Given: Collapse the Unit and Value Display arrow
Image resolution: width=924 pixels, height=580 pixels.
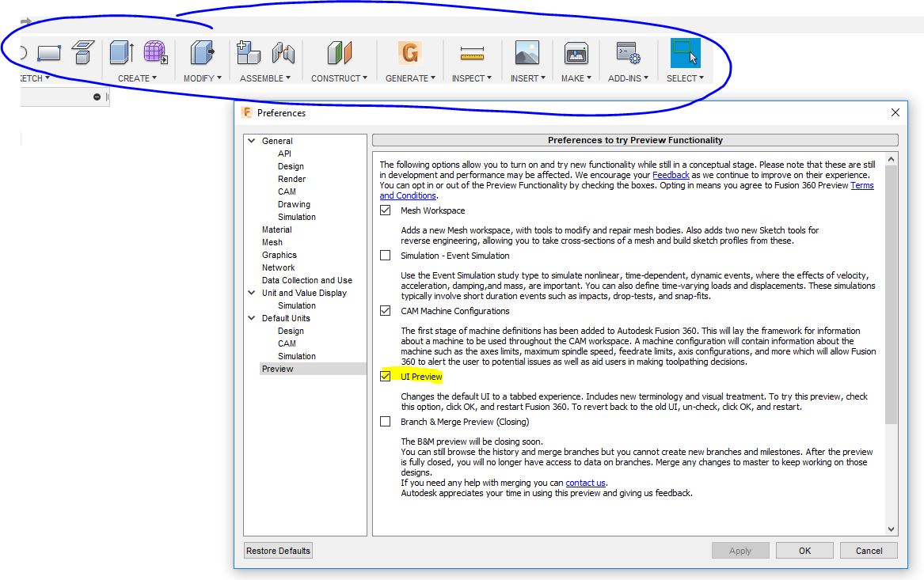Looking at the screenshot, I should pos(252,293).
